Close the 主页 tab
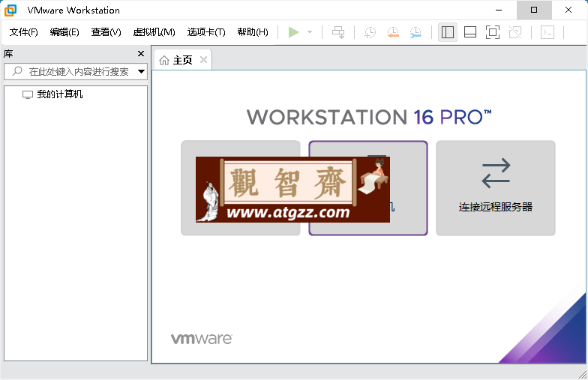Viewport: 588px width, 380px height. 204,60
